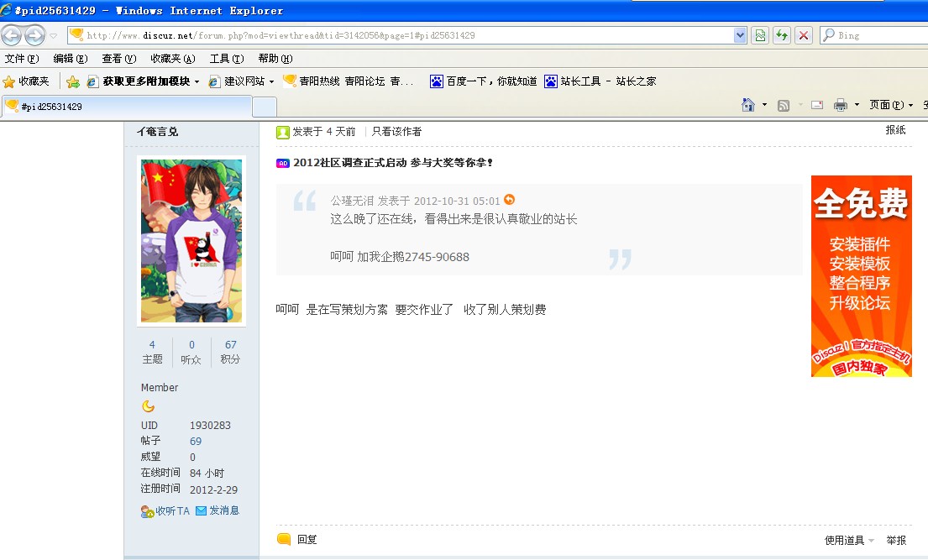Click the new tab button
The height and width of the screenshot is (560, 928).
click(265, 107)
